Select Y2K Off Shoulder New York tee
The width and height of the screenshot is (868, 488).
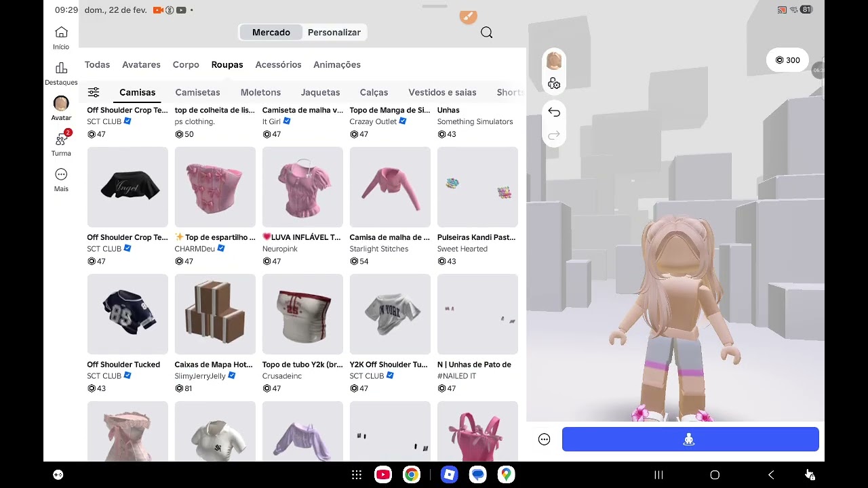tap(390, 314)
